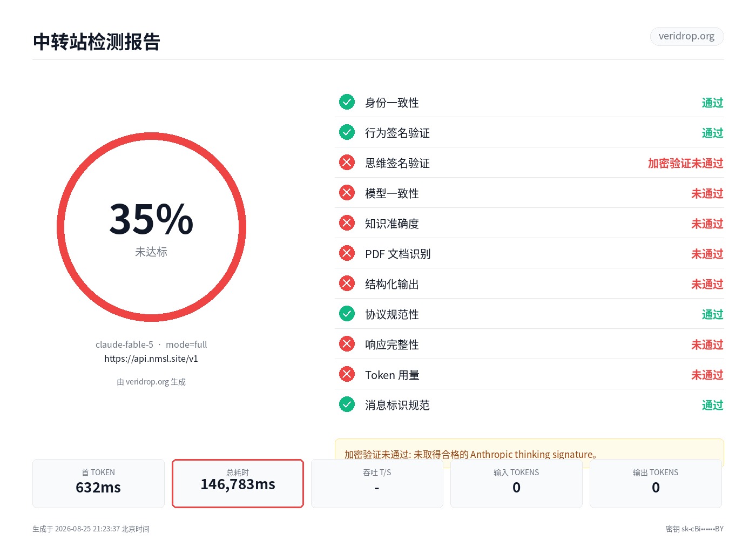Select the 输出 TOKENS stat card
This screenshot has width=756, height=540.
click(x=656, y=483)
